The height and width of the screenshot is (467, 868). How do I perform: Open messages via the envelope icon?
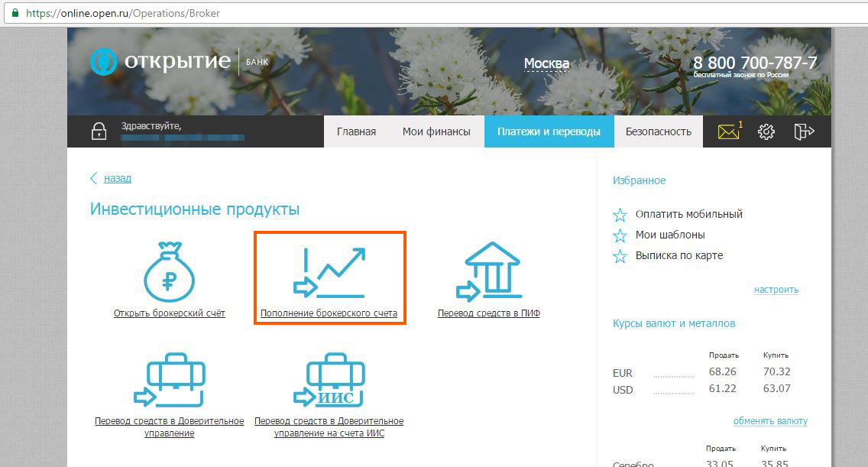coord(729,131)
